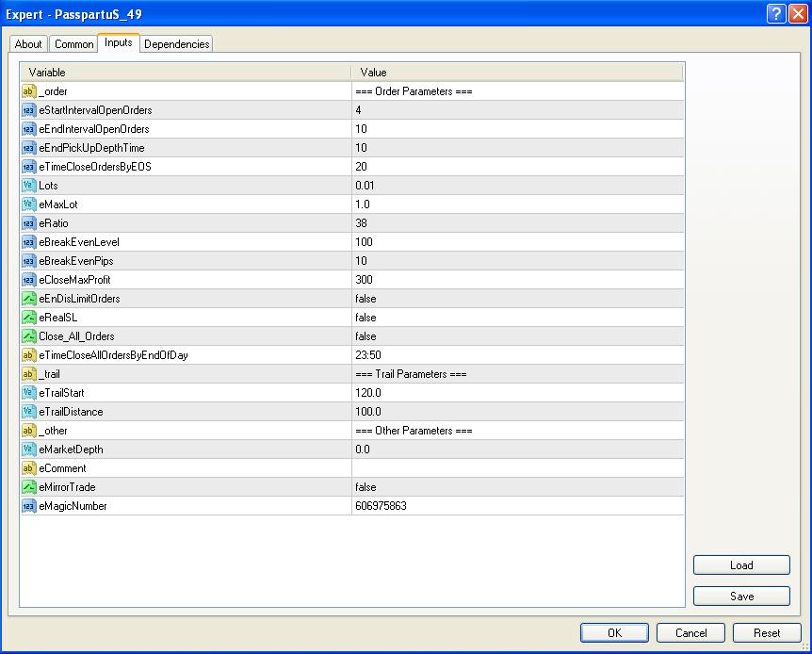Close the Expert dialog window

click(x=798, y=14)
